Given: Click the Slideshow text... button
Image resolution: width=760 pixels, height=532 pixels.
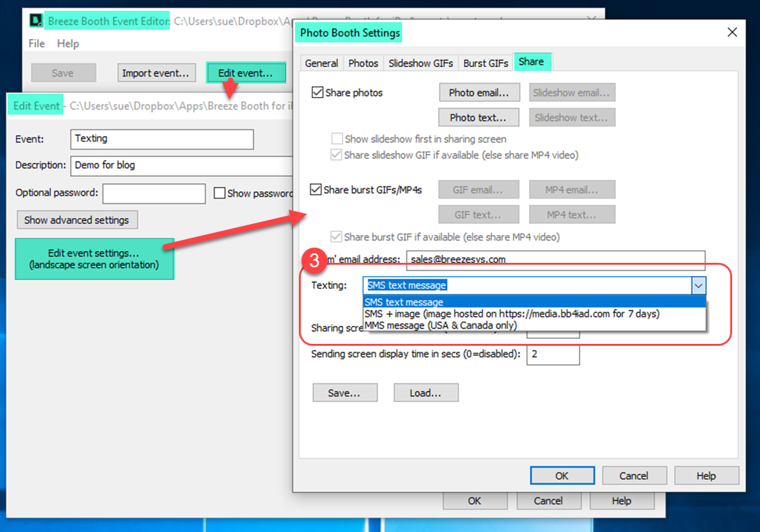Looking at the screenshot, I should click(571, 117).
